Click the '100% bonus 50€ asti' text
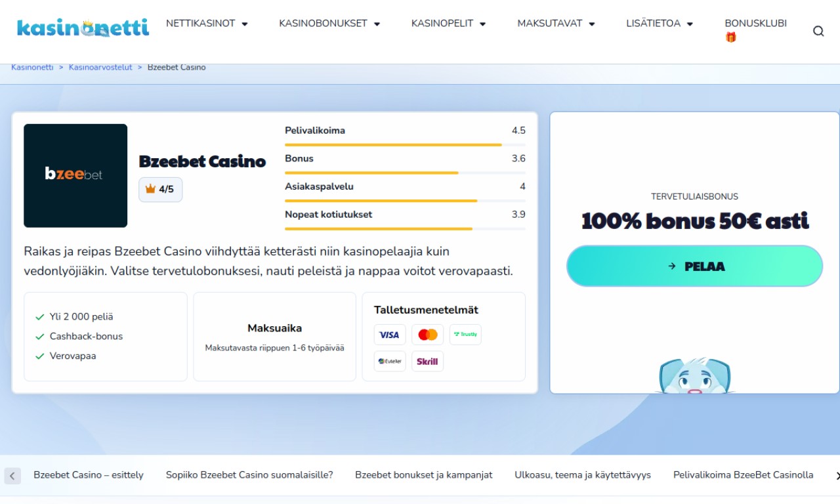 click(x=695, y=221)
